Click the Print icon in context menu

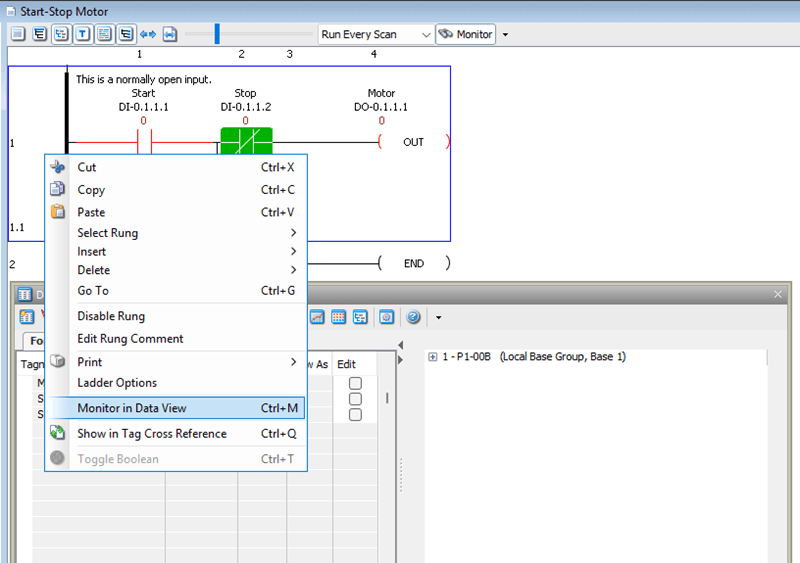point(57,362)
